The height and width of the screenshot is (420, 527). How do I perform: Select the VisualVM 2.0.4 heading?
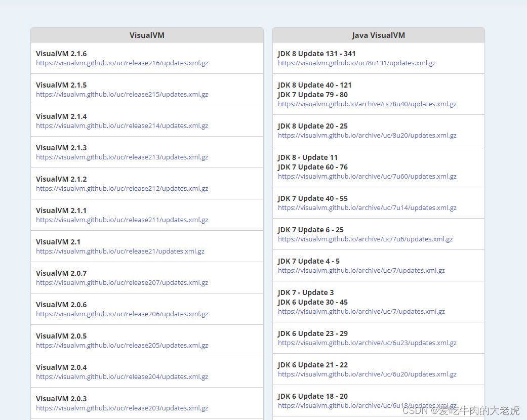61,367
